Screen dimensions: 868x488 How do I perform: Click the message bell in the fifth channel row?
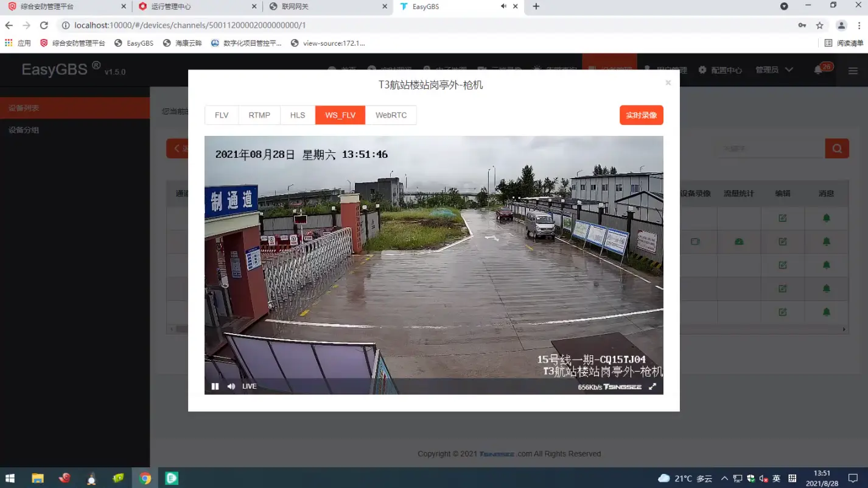point(827,312)
